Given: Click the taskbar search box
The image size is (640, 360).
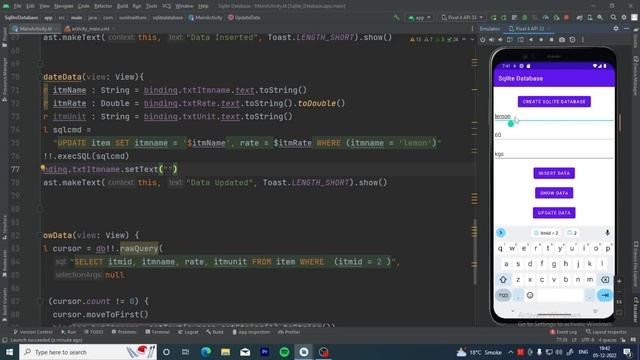Looking at the screenshot, I should click(x=88, y=352).
